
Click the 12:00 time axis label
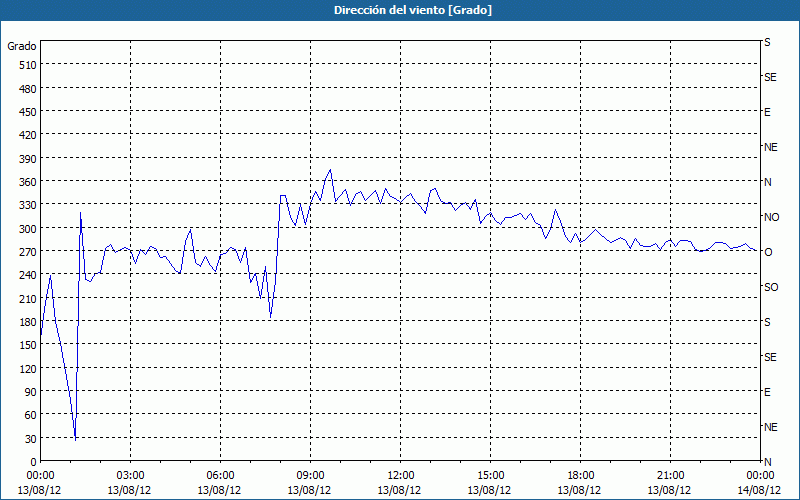tap(401, 476)
